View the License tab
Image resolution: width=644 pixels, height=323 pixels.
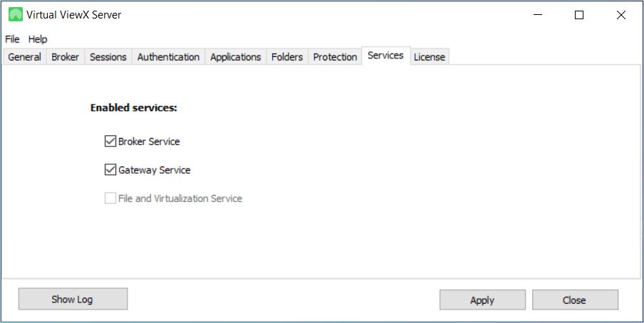(x=429, y=57)
